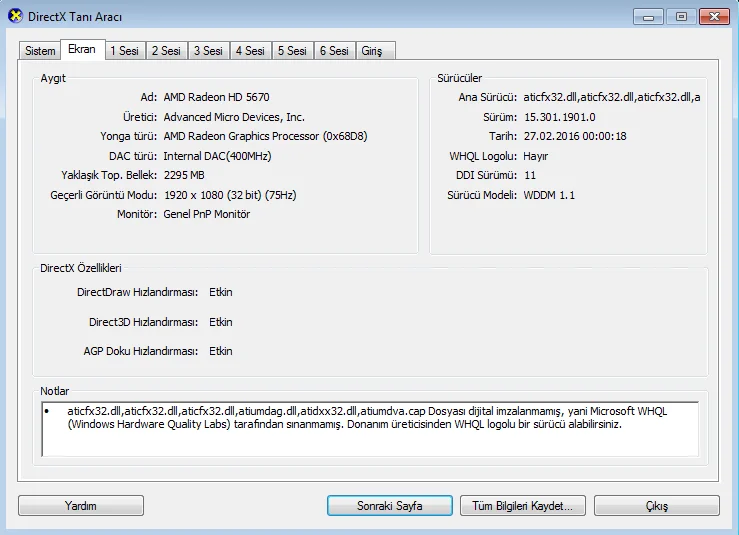Click driver version 15.301.1901.0
Screen dimensions: 739x535
(559, 117)
